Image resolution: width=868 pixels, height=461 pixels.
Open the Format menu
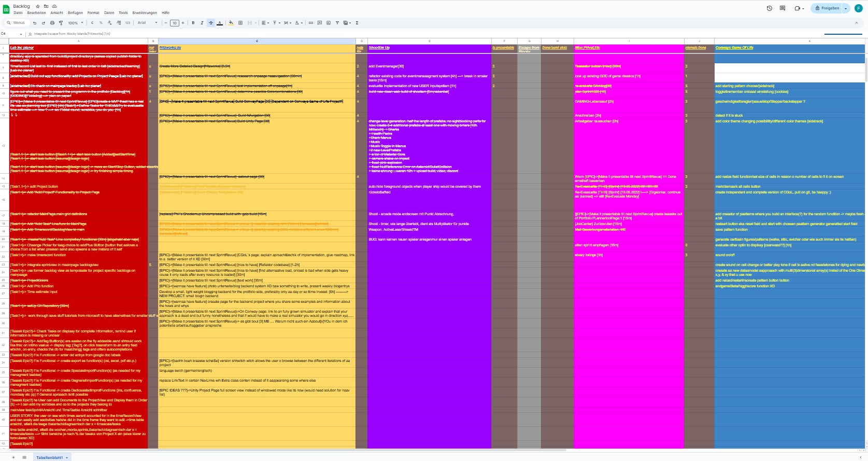pyautogui.click(x=93, y=13)
